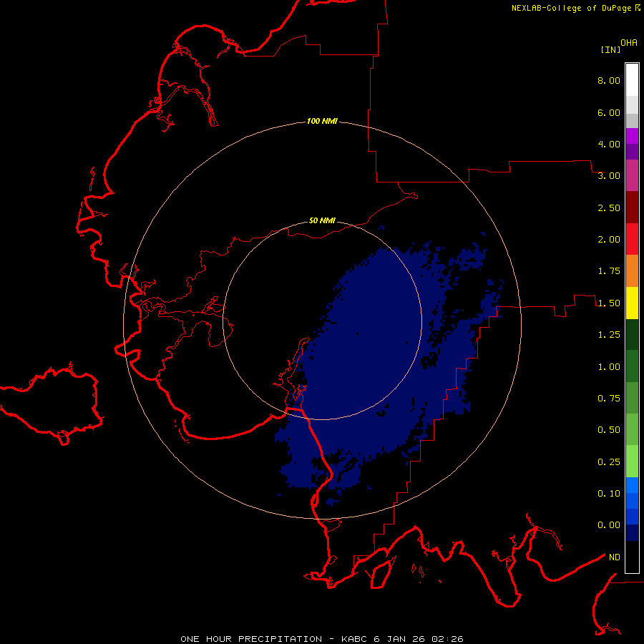
Task: Click the [IN] units label
Action: pyautogui.click(x=610, y=49)
